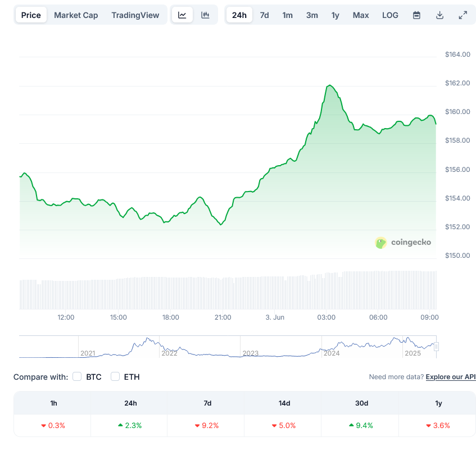The width and height of the screenshot is (476, 464).
Task: Switch to candlestick chart view icon
Action: click(x=206, y=15)
